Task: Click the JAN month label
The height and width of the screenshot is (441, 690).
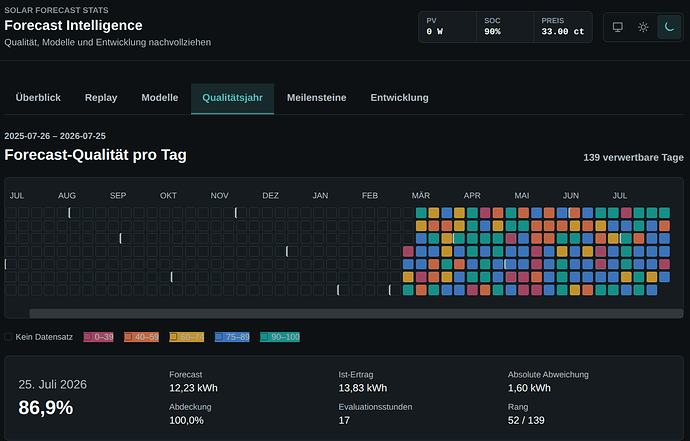Action: [320, 195]
